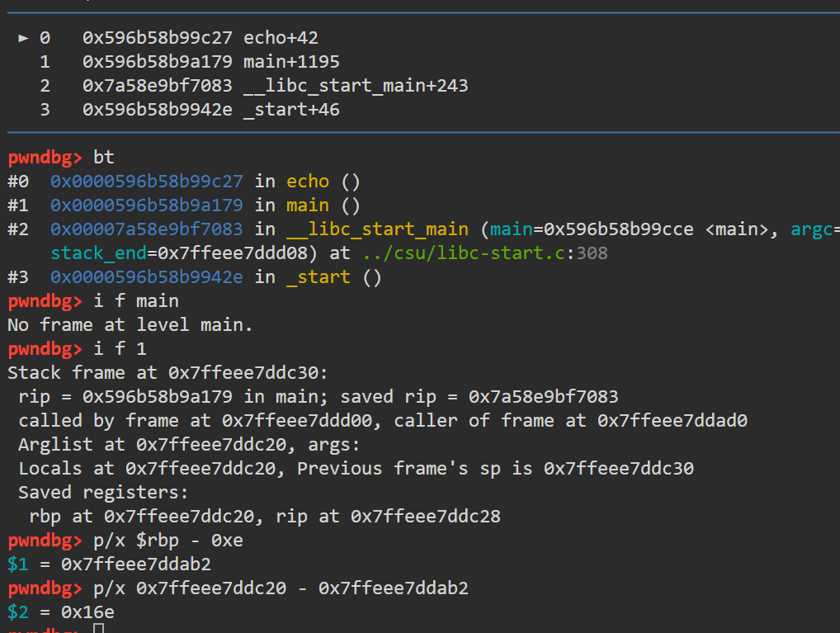Viewport: 840px width, 633px height.
Task: Click address 0x0000596b58b99c27 in frame #0
Action: pyautogui.click(x=147, y=182)
